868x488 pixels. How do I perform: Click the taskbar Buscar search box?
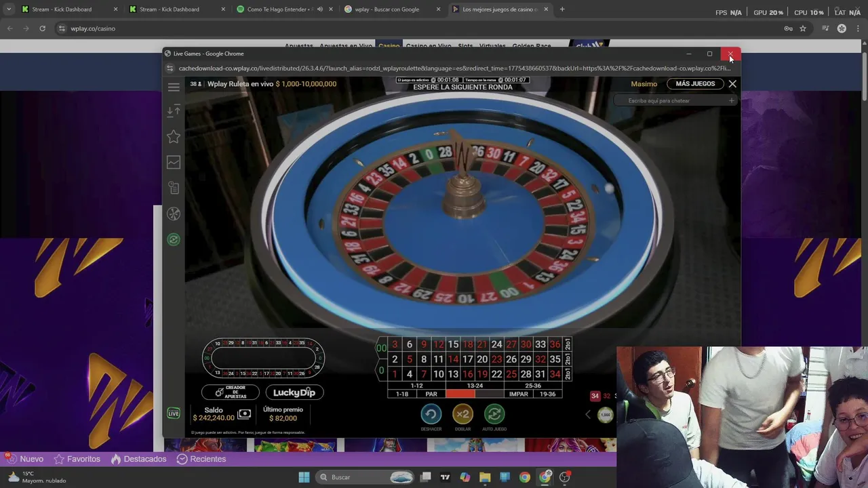(x=366, y=477)
